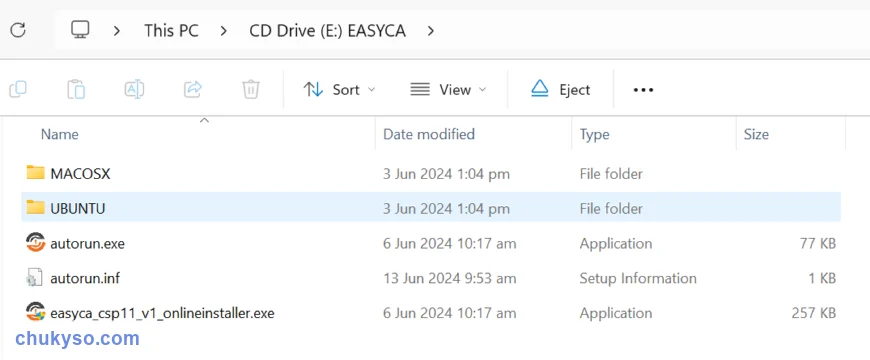Image resolution: width=870 pixels, height=360 pixels.
Task: Click the easyca_csp11_v1_onlineinstaller.exe icon
Action: (36, 312)
